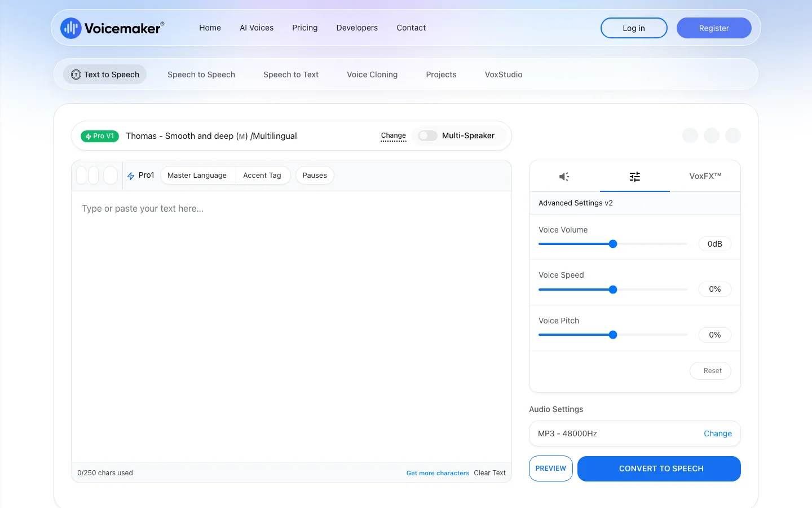812x508 pixels.
Task: Click the Pro V1 badge
Action: tap(100, 136)
